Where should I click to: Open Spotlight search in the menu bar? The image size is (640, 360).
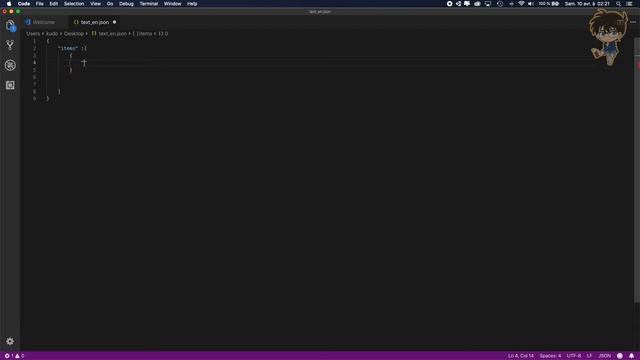(x=618, y=4)
